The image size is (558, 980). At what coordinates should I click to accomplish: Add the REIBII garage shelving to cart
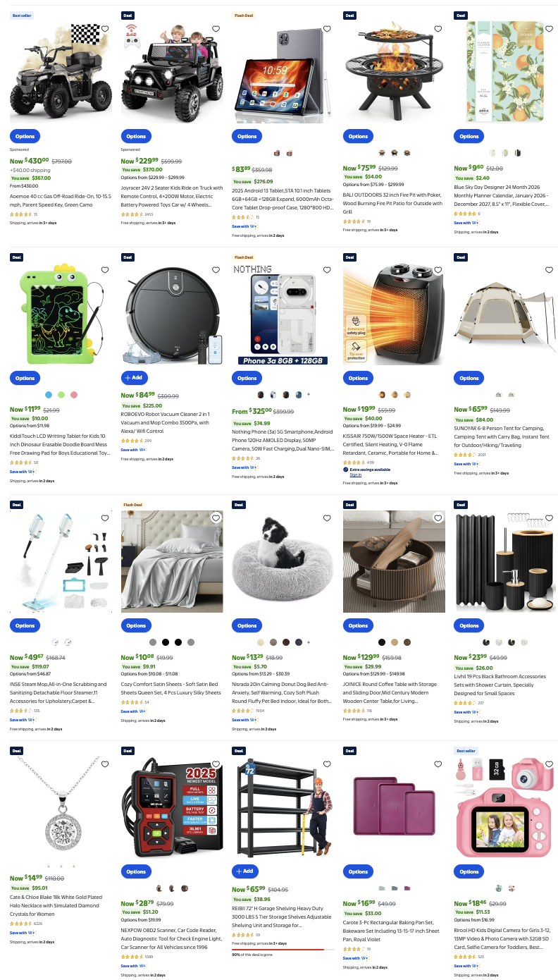246,871
